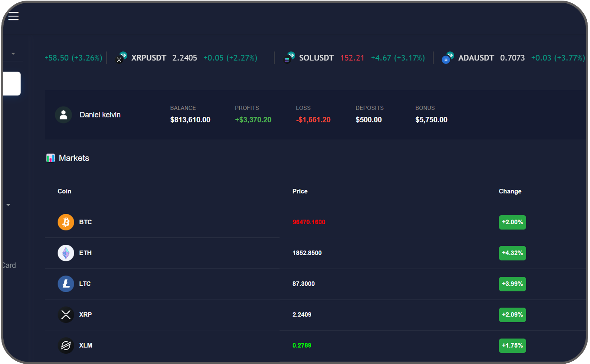Click the LTC coin logo
The width and height of the screenshot is (590, 364).
click(x=66, y=284)
